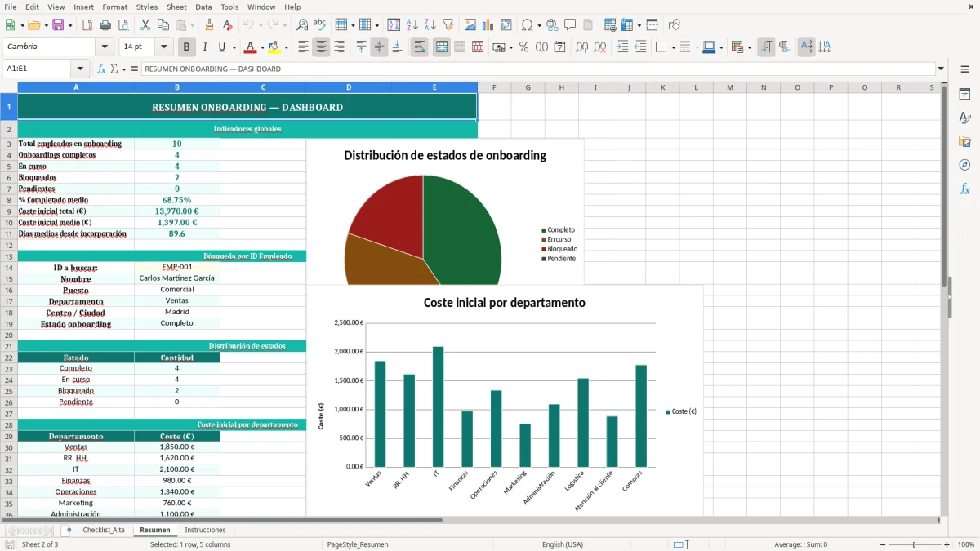Insert Chart icon in toolbar
980x551 pixels.
pyautogui.click(x=488, y=25)
